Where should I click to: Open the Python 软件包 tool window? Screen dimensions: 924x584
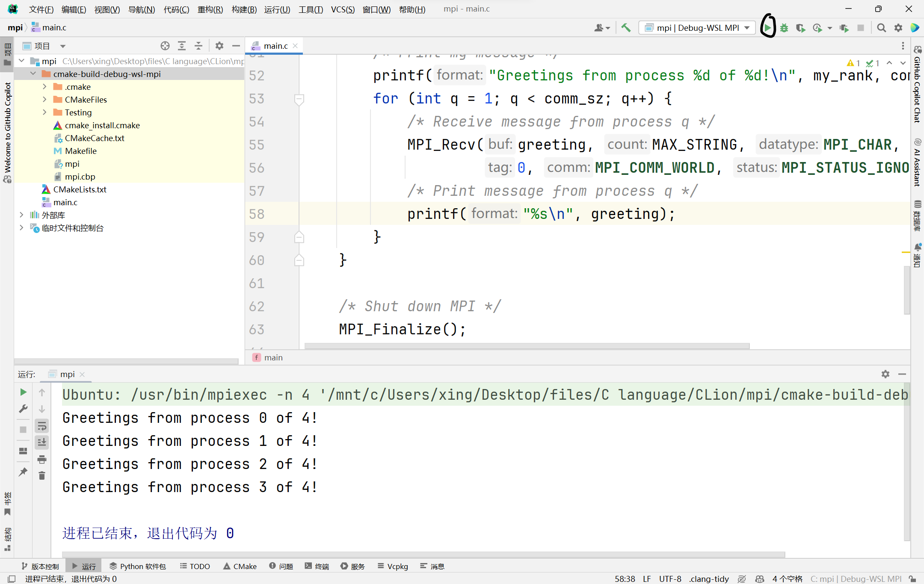tap(138, 566)
